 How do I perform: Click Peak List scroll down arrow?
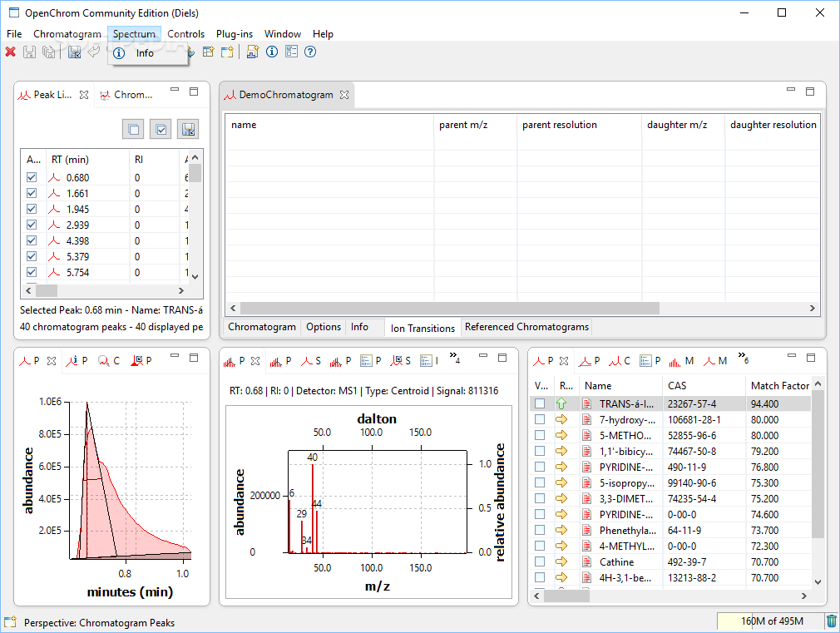(195, 276)
